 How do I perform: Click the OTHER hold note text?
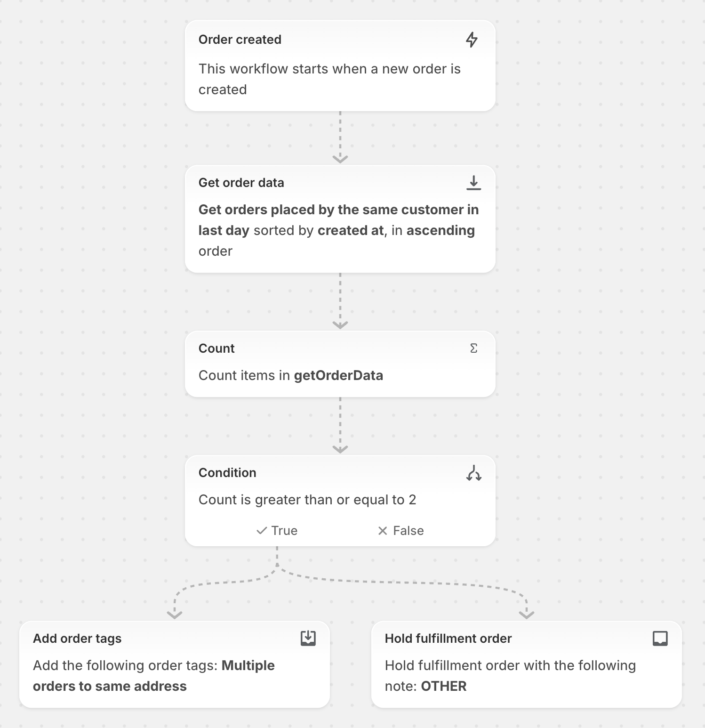click(444, 686)
